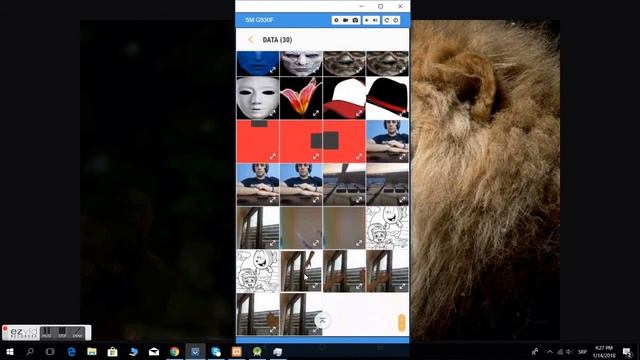Expand the red and white cap image
The image size is (640, 360).
coord(359,113)
